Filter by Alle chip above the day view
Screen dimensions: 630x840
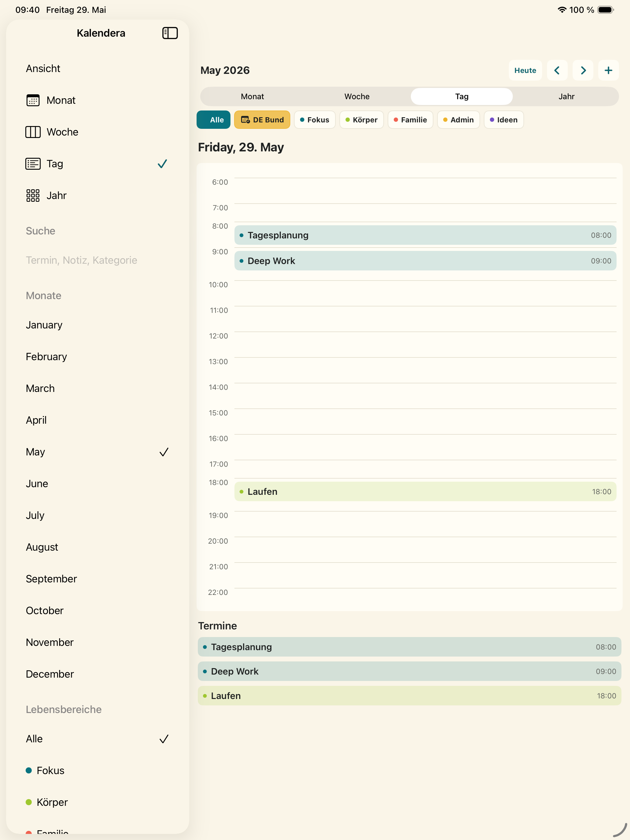213,120
